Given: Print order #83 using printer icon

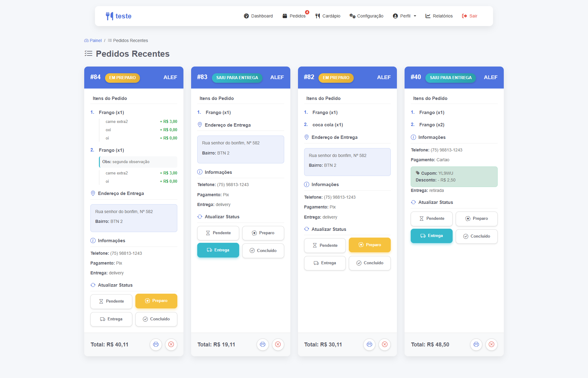Looking at the screenshot, I should pos(263,344).
